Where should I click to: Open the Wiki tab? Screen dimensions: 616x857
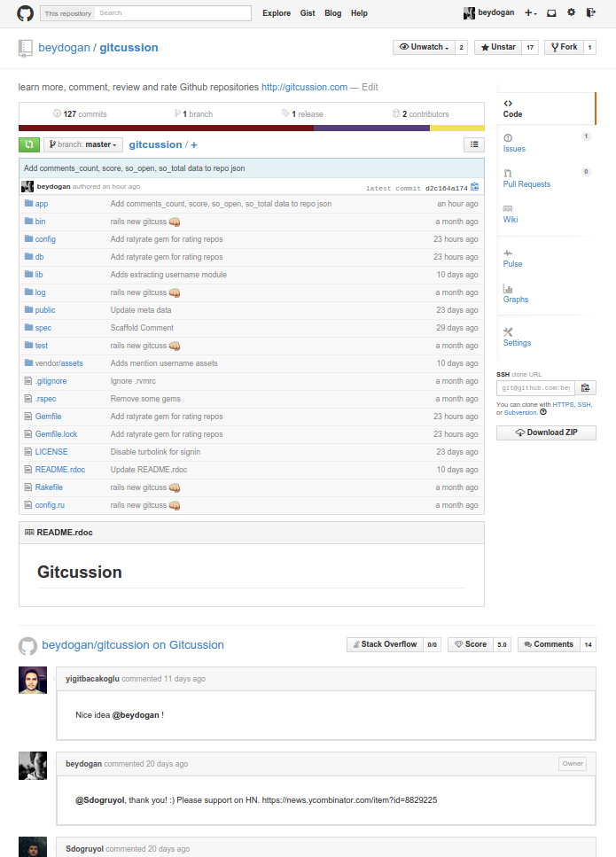click(x=511, y=214)
